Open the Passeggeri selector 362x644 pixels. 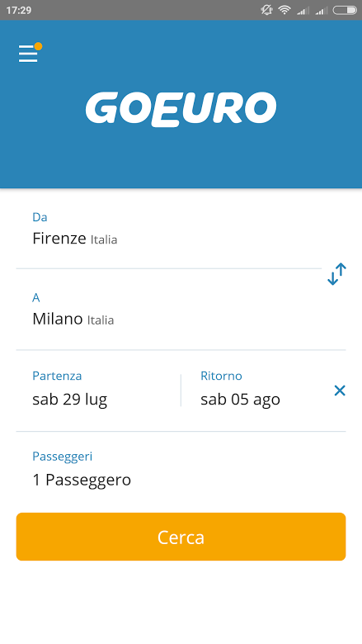[181, 470]
